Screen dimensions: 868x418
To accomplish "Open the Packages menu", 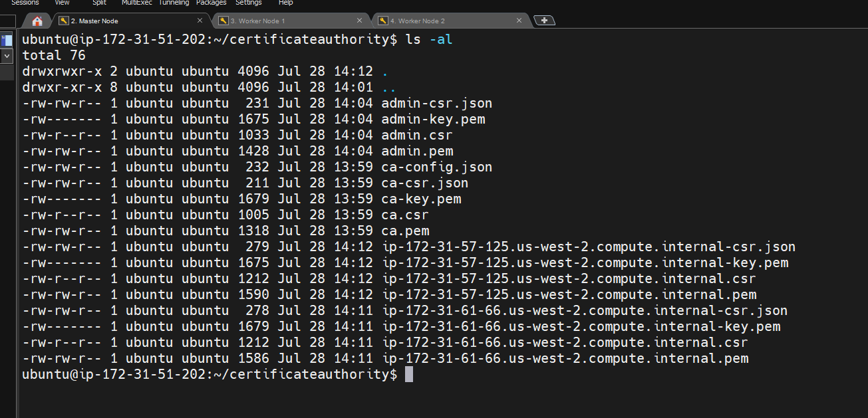I will (211, 3).
